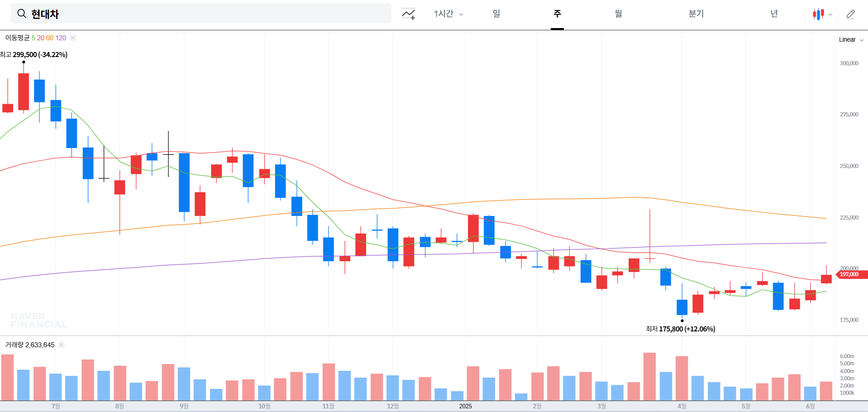Click the 250,000 price axis label
Viewport: 868px width, 412px height.
click(x=849, y=166)
